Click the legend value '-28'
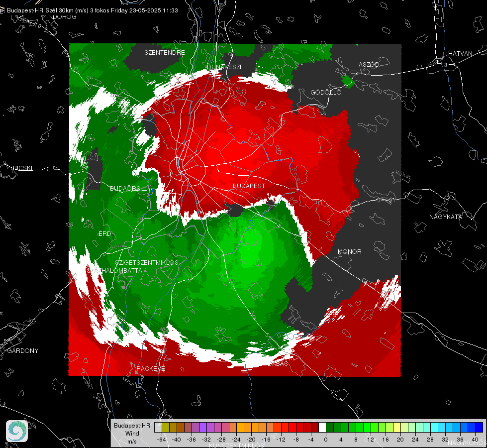This screenshot has width=487, height=448. pos(221,440)
